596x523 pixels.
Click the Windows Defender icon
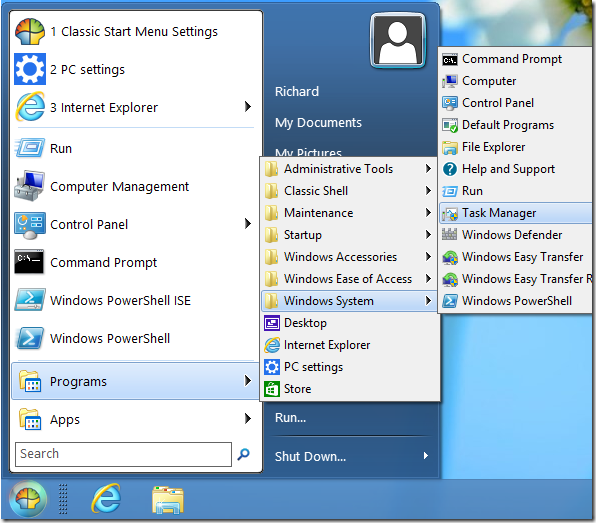(450, 235)
